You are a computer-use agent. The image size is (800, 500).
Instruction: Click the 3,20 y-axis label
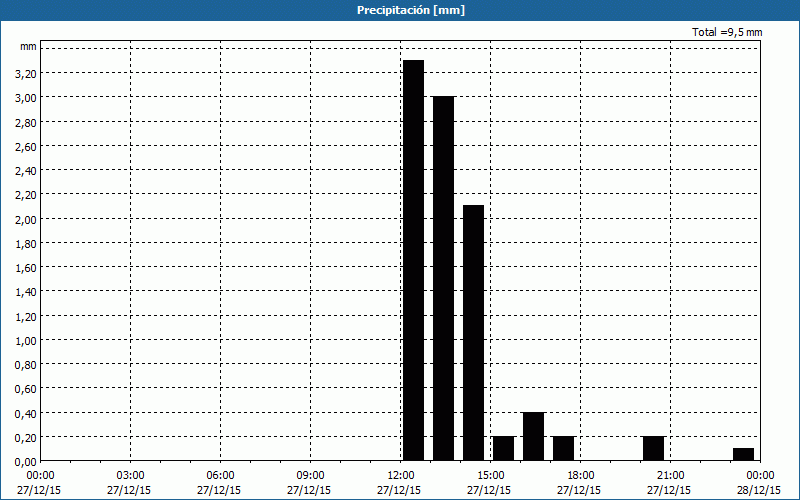click(26, 74)
